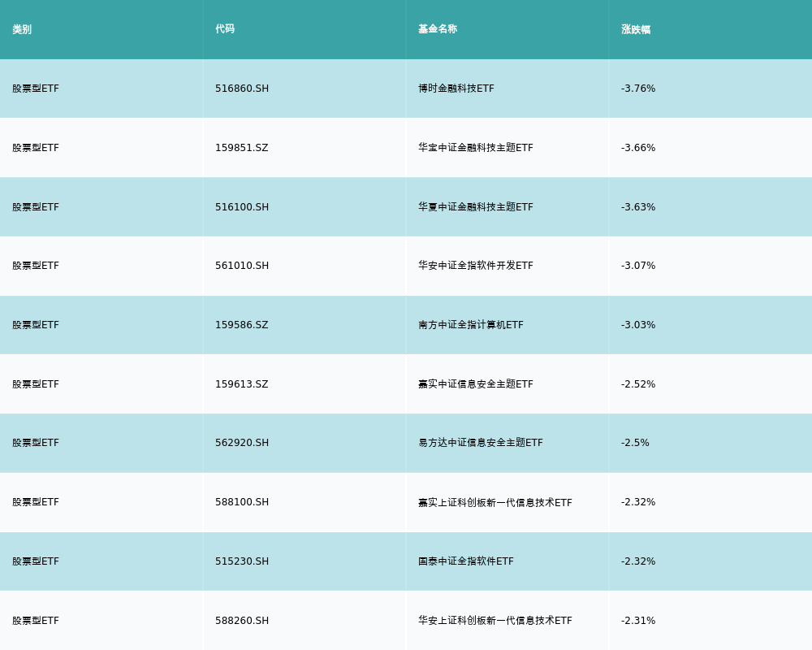Screen dimensions: 812x650
Task: Click 股票型ETF in the 515230.SH row
Action: tap(36, 561)
